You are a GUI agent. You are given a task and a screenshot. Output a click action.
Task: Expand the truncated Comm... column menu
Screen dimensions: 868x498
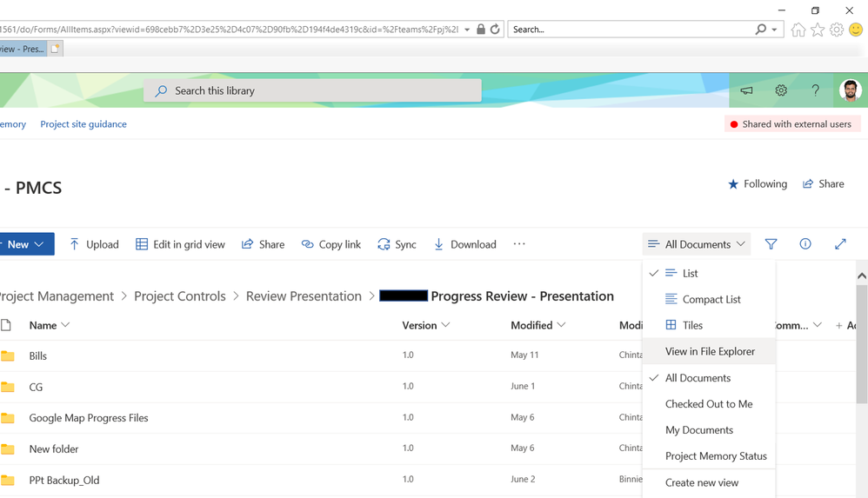coord(818,325)
